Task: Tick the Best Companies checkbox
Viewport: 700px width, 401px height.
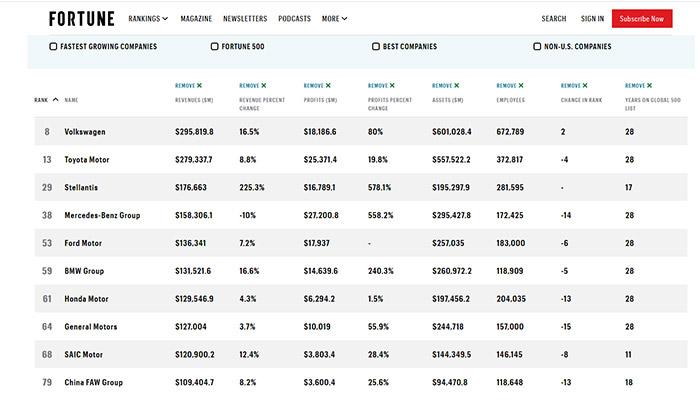Action: 376,46
